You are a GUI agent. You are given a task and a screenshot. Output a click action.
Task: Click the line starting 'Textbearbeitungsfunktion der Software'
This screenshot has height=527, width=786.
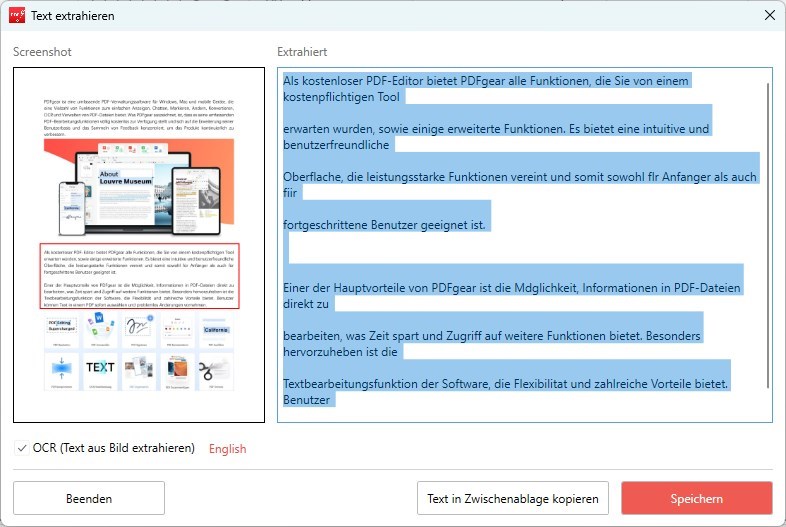tap(506, 384)
